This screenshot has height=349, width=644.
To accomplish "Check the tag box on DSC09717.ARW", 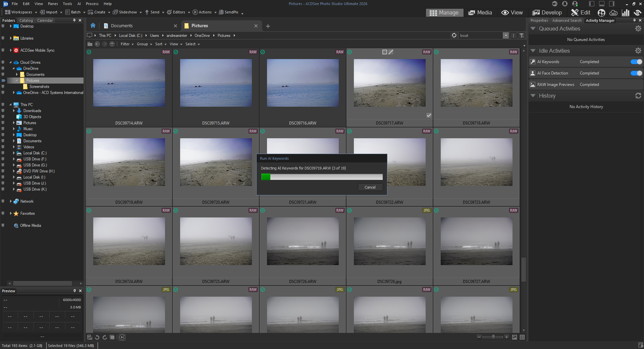I will tap(429, 115).
